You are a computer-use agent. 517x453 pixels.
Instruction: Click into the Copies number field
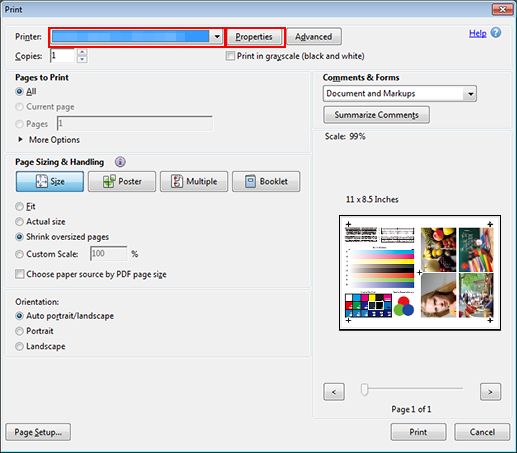62,56
